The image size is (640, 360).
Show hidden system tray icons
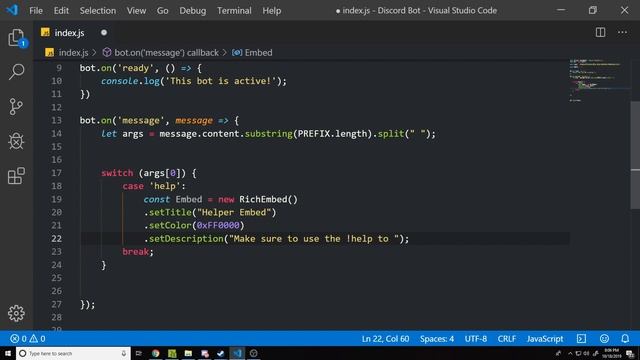tap(570, 353)
